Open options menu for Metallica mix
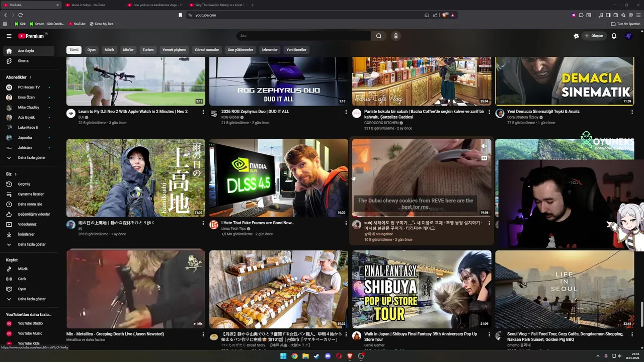The width and height of the screenshot is (644, 362). point(203,334)
